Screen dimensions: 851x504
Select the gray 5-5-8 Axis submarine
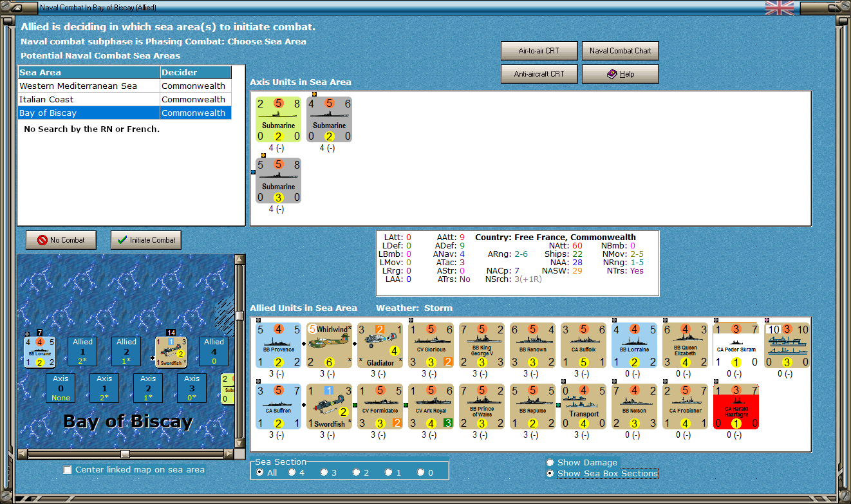(279, 180)
